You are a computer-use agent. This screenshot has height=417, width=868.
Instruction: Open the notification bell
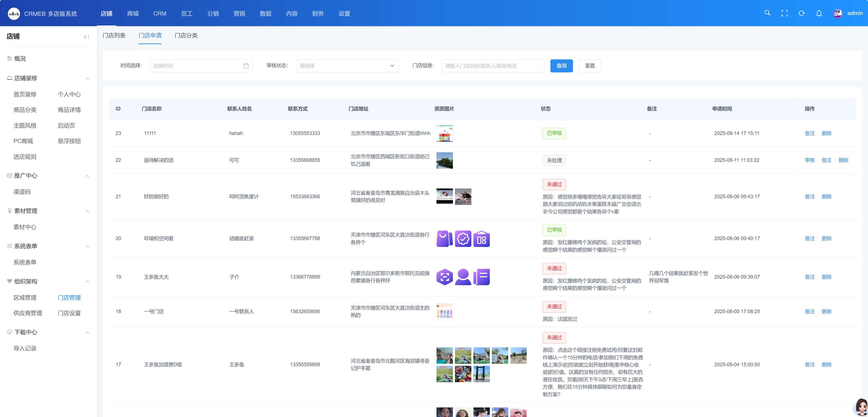click(819, 13)
